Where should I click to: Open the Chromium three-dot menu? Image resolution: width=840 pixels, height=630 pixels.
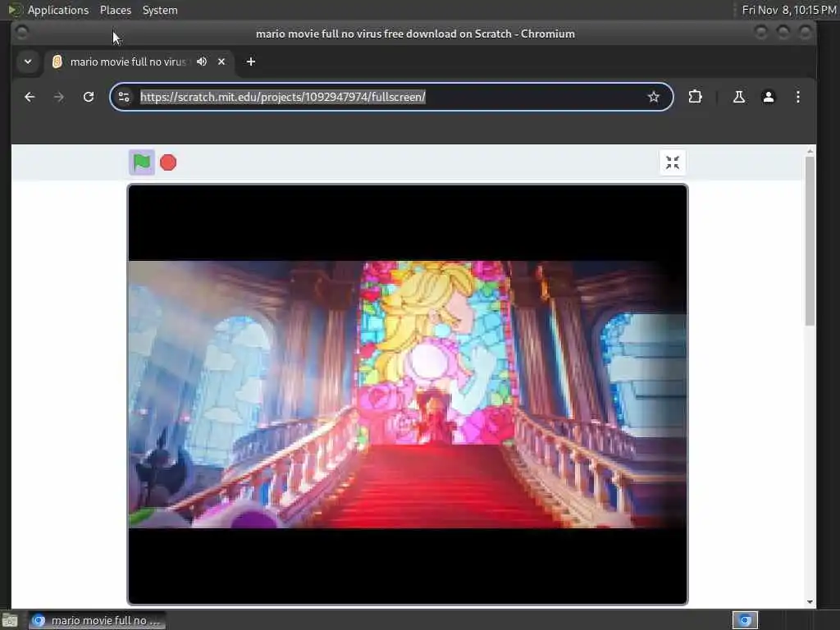[797, 97]
